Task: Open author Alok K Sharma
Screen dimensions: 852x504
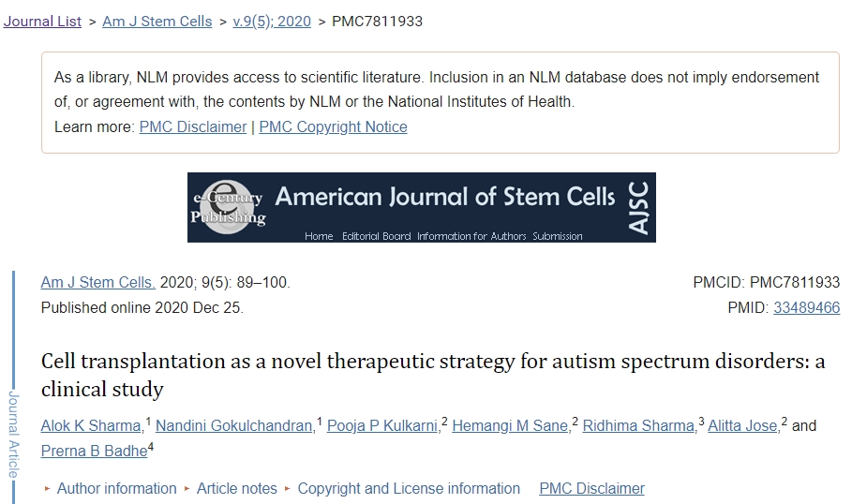Action: click(x=91, y=425)
